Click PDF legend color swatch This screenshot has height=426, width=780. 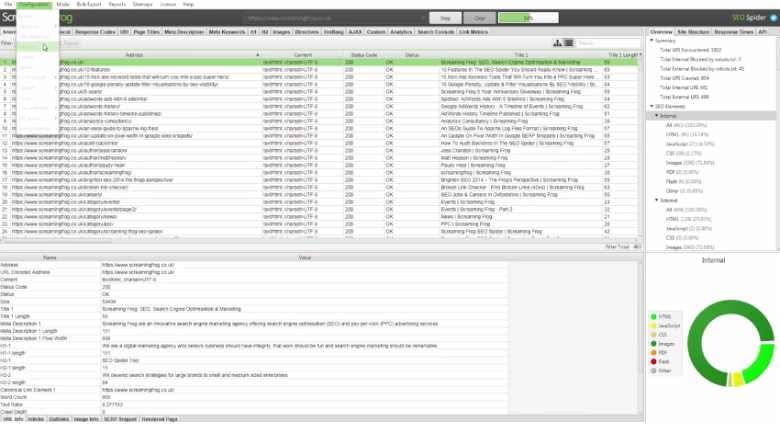(654, 352)
